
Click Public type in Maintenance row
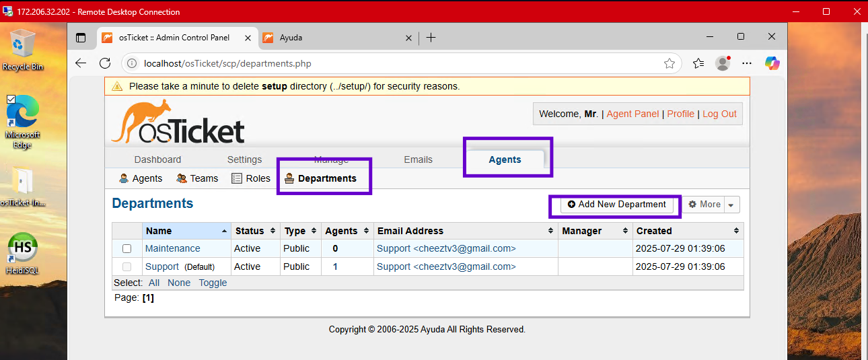click(x=297, y=248)
